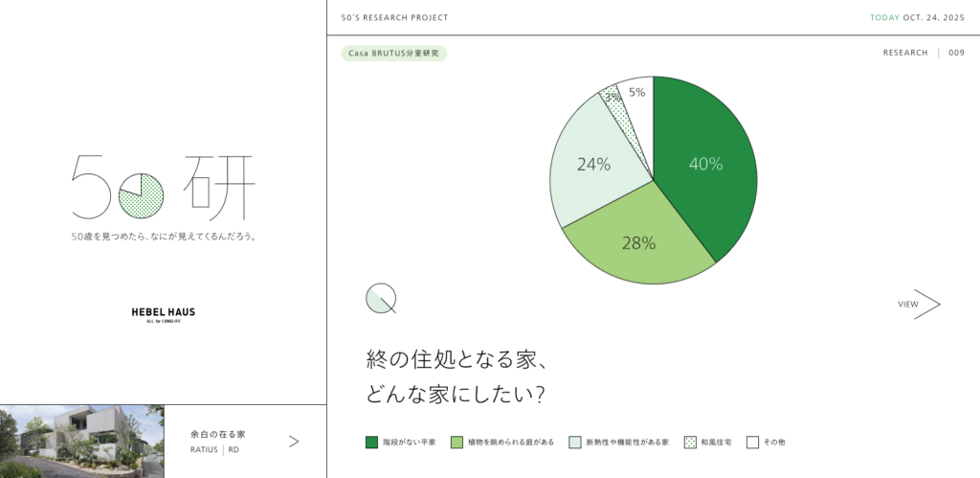Viewport: 980px width, 478px height.
Task: Click the house photo thumbnail
Action: point(82,442)
